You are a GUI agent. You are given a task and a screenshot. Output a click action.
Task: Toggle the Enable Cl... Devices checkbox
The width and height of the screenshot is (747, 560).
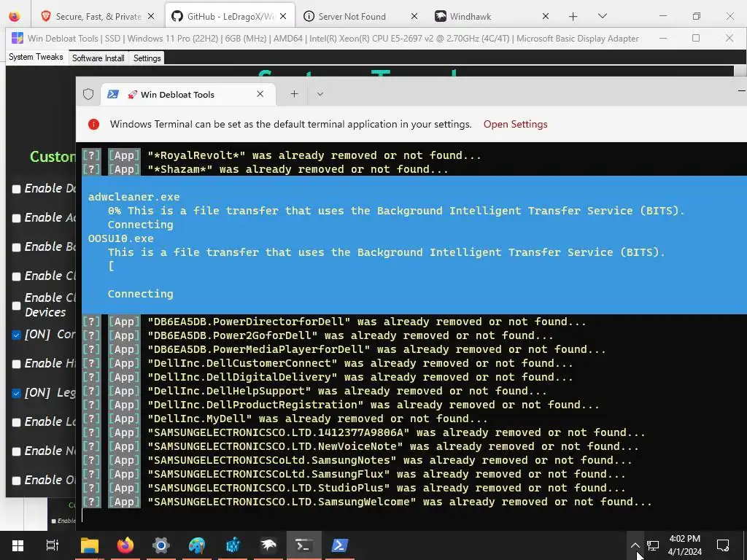[16, 306]
